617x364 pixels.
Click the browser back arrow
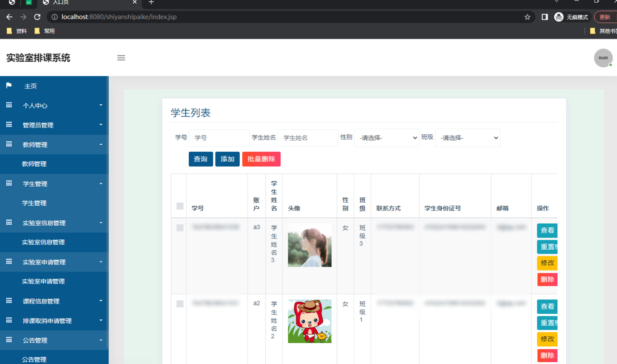click(9, 17)
